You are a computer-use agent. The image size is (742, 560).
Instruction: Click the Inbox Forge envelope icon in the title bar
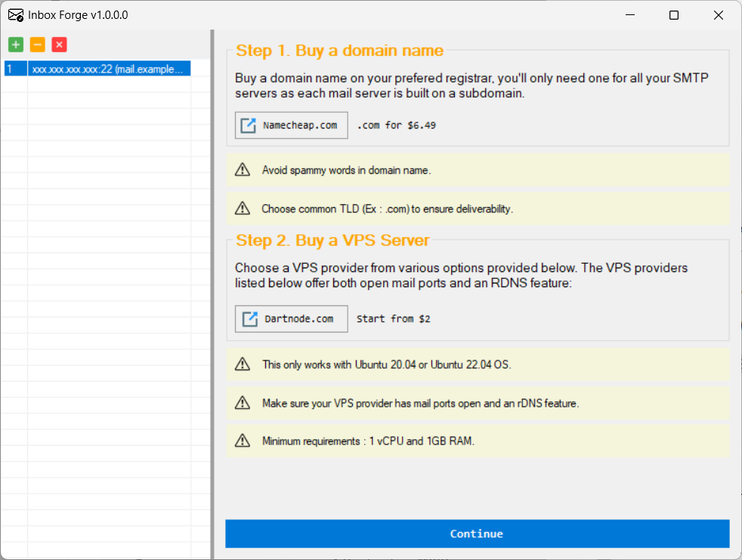[15, 14]
